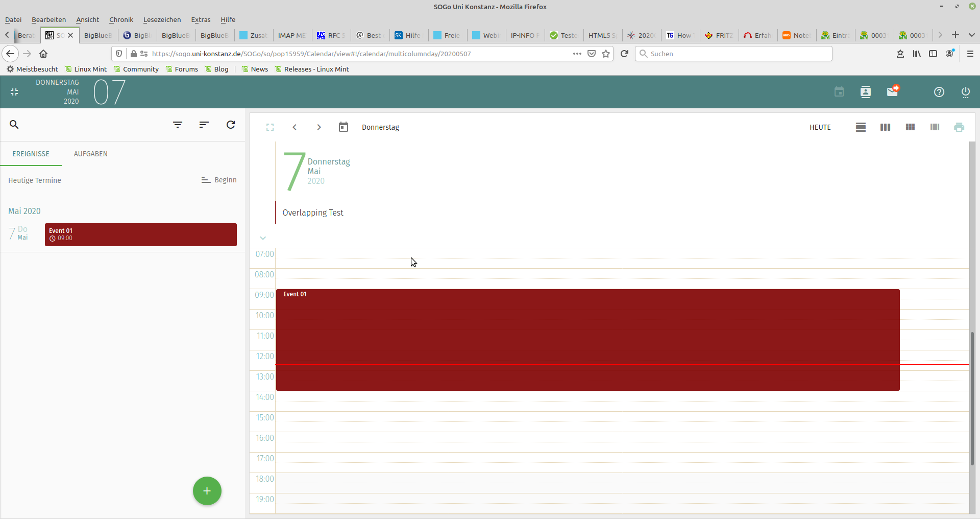Open the Lesezeichen menu
This screenshot has height=519, width=980.
[x=162, y=19]
